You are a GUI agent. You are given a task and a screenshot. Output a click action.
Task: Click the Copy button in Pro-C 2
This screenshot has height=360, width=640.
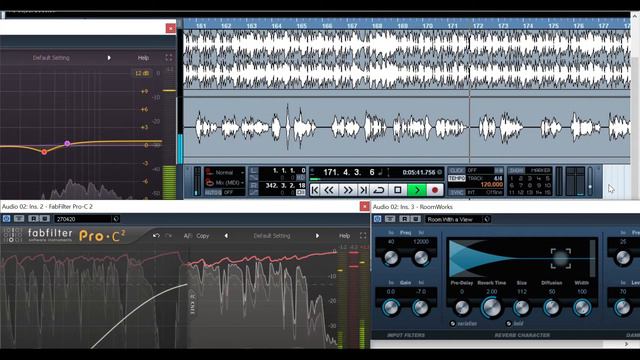[202, 236]
